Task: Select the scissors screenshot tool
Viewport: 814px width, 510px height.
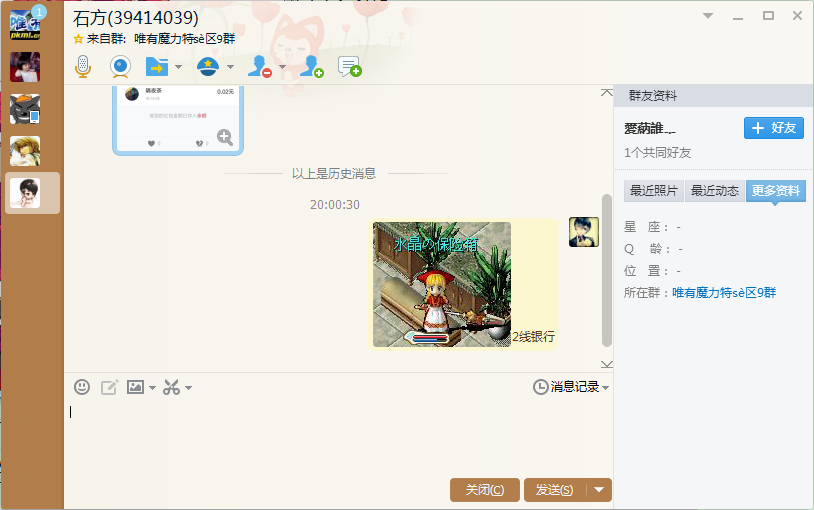Action: pyautogui.click(x=171, y=387)
